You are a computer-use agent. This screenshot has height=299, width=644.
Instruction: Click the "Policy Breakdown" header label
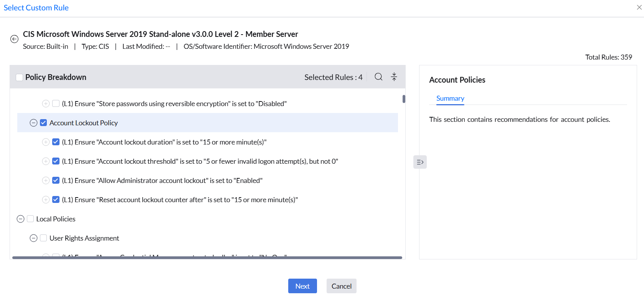pyautogui.click(x=56, y=77)
